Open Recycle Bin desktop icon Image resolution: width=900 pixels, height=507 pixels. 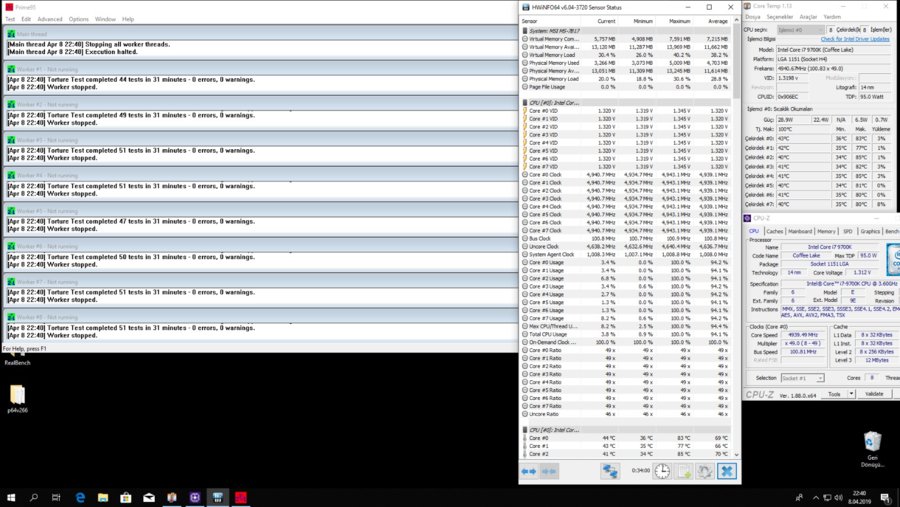coord(872,448)
